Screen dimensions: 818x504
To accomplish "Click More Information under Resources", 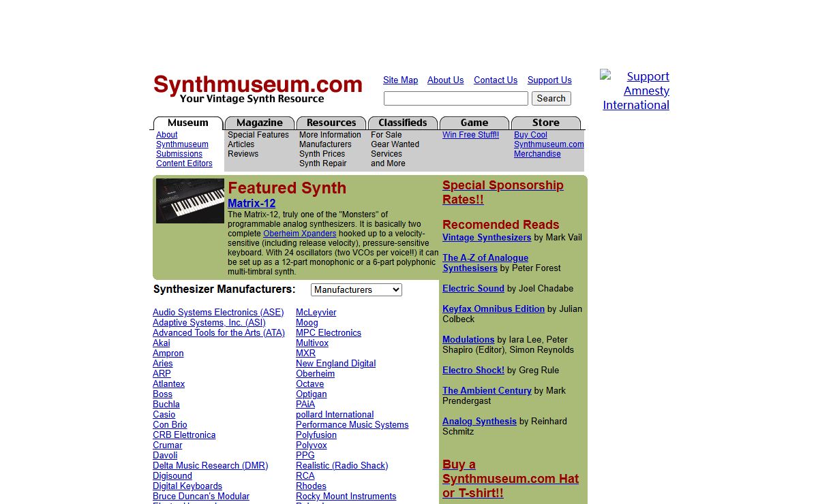I will 330,135.
